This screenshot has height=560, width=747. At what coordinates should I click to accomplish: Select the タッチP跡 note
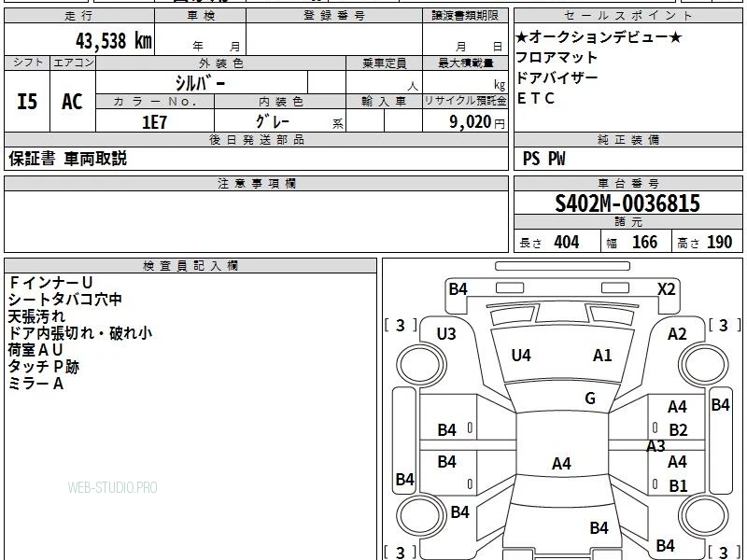click(x=43, y=366)
